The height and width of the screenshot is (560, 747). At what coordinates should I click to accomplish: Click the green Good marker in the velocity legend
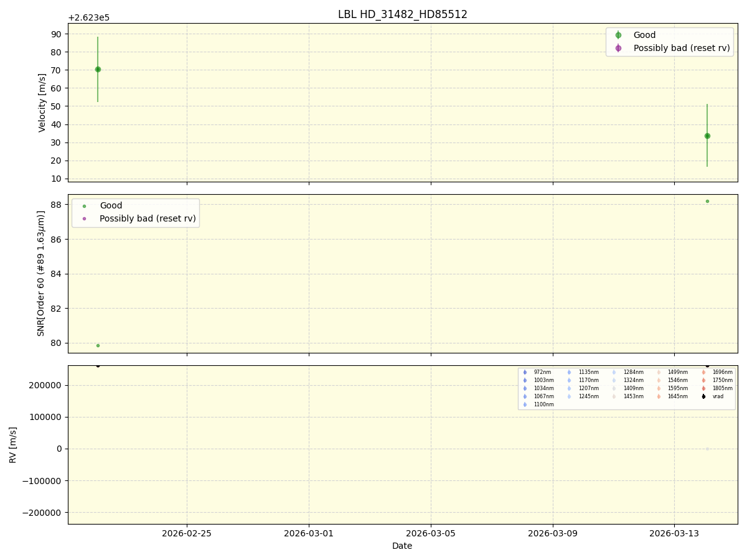click(x=618, y=35)
